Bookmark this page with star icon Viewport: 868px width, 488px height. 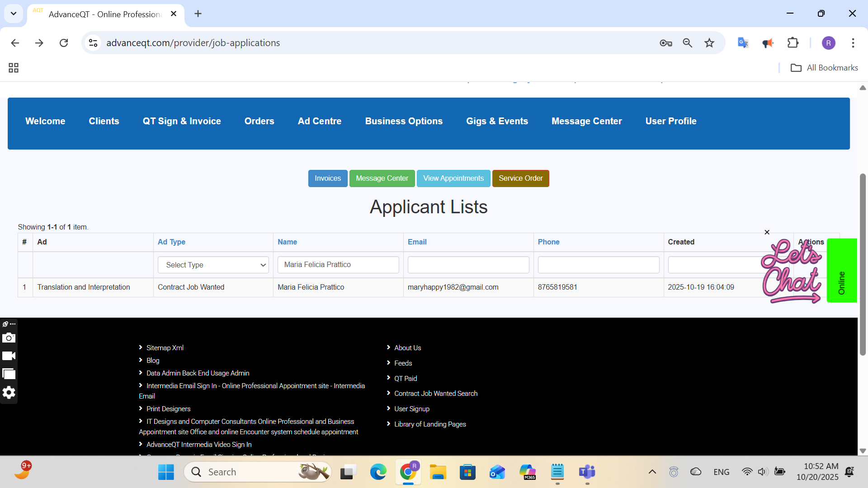(x=709, y=43)
